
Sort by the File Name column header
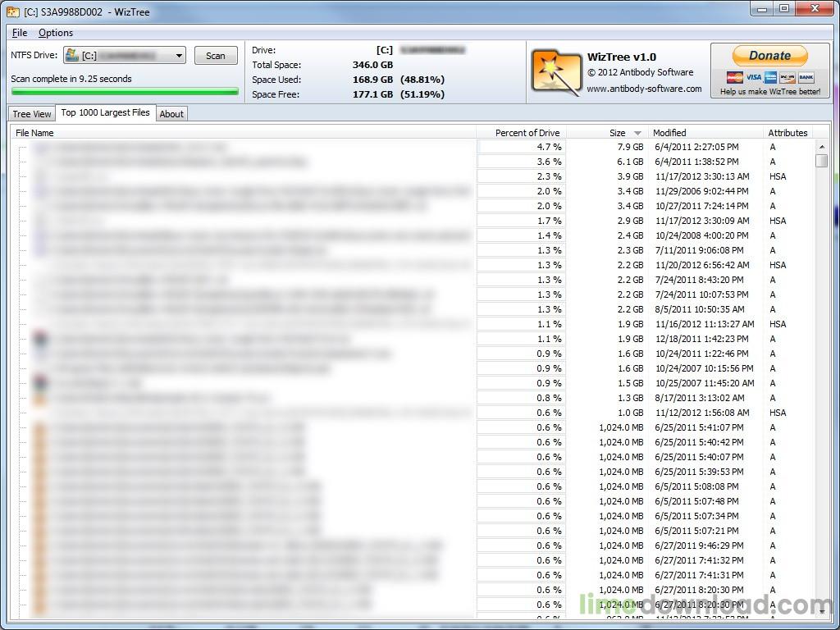[243, 133]
